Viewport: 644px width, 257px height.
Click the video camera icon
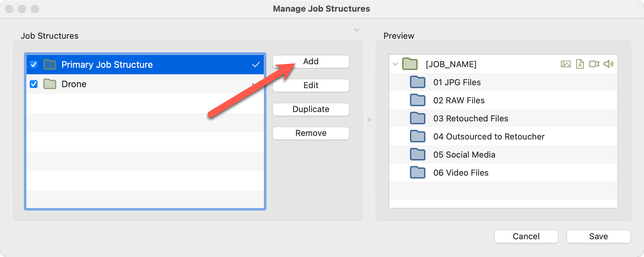tap(594, 64)
